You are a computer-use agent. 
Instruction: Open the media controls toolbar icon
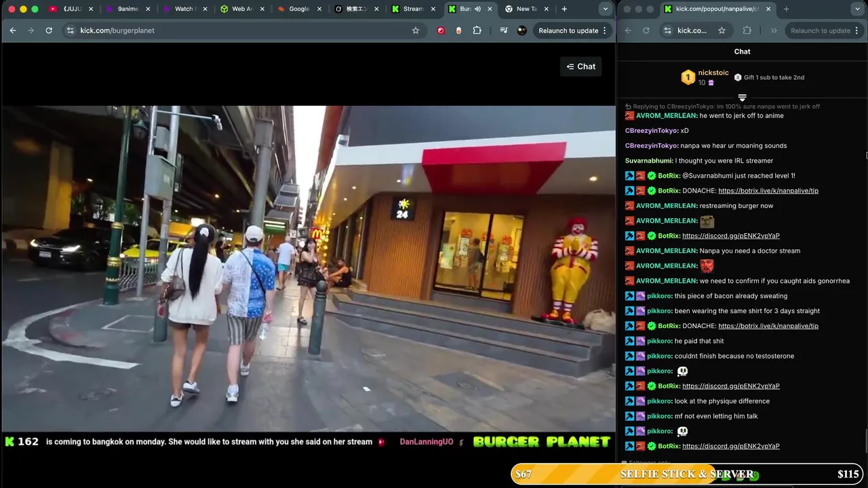coord(504,30)
